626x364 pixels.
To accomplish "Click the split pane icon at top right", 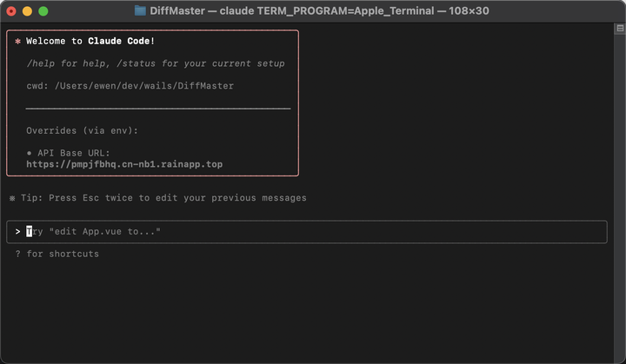I will point(620,29).
